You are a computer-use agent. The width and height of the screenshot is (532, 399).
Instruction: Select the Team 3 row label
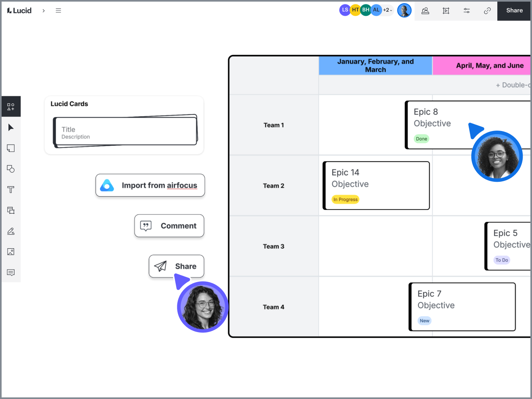click(x=274, y=246)
